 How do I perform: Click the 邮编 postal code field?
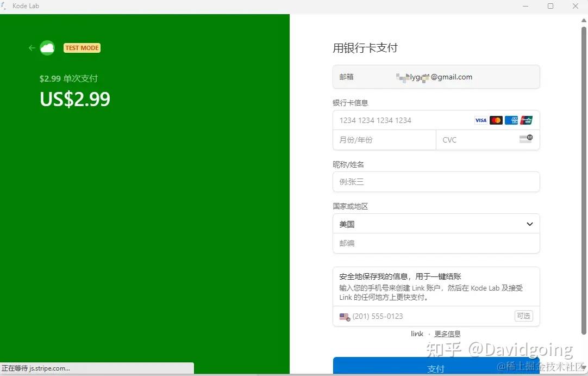(x=436, y=243)
